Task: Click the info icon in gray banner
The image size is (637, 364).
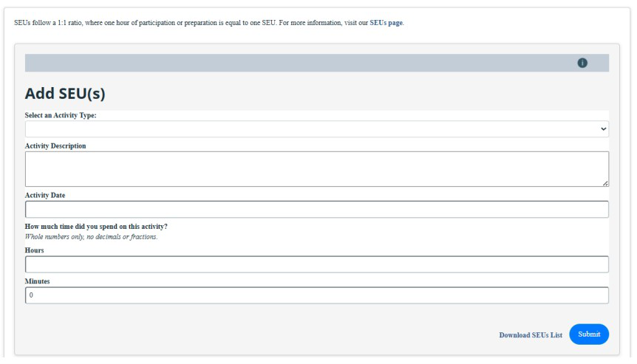Action: 582,63
